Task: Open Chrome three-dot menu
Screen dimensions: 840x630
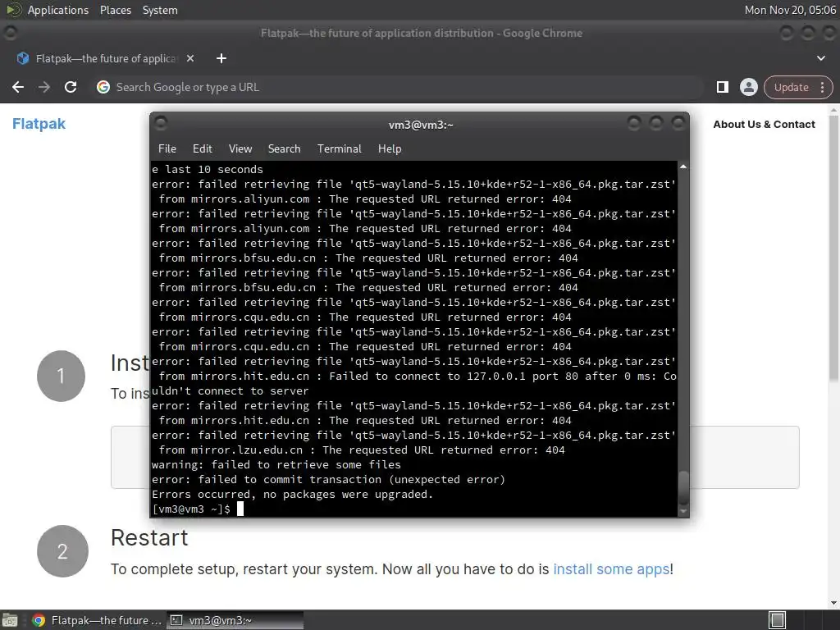Action: pyautogui.click(x=822, y=87)
